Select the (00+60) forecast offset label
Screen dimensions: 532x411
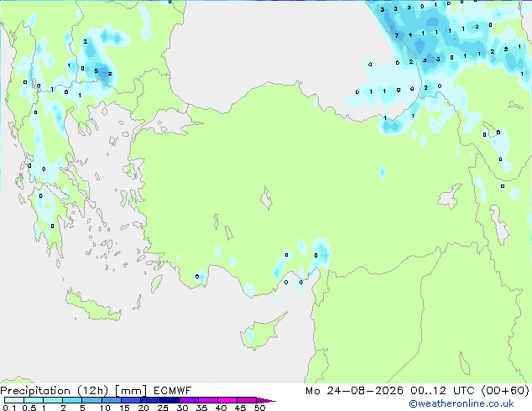coord(505,391)
